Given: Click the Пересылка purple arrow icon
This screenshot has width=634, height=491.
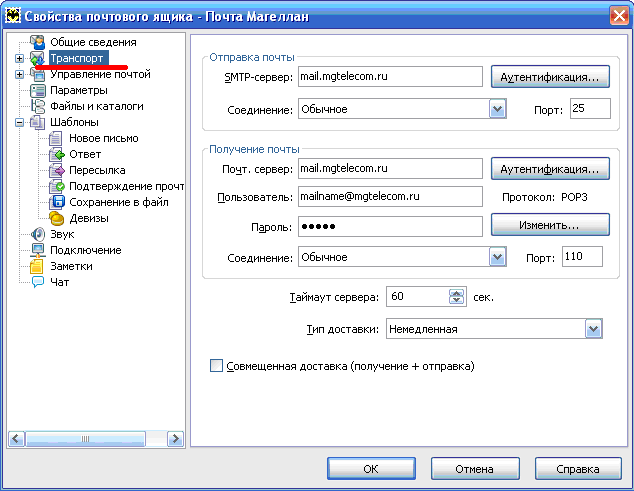Looking at the screenshot, I should coord(57,170).
